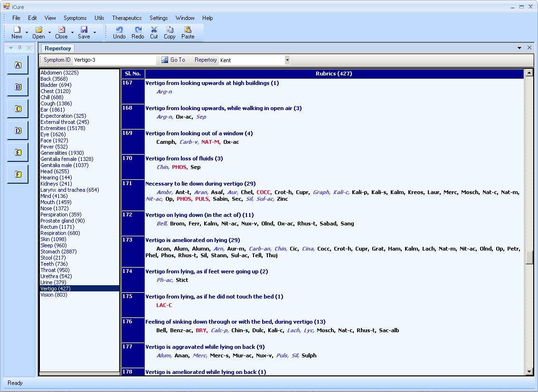This screenshot has width=538, height=392.
Task: Open the dropdown arrow next to New
Action: [27, 33]
